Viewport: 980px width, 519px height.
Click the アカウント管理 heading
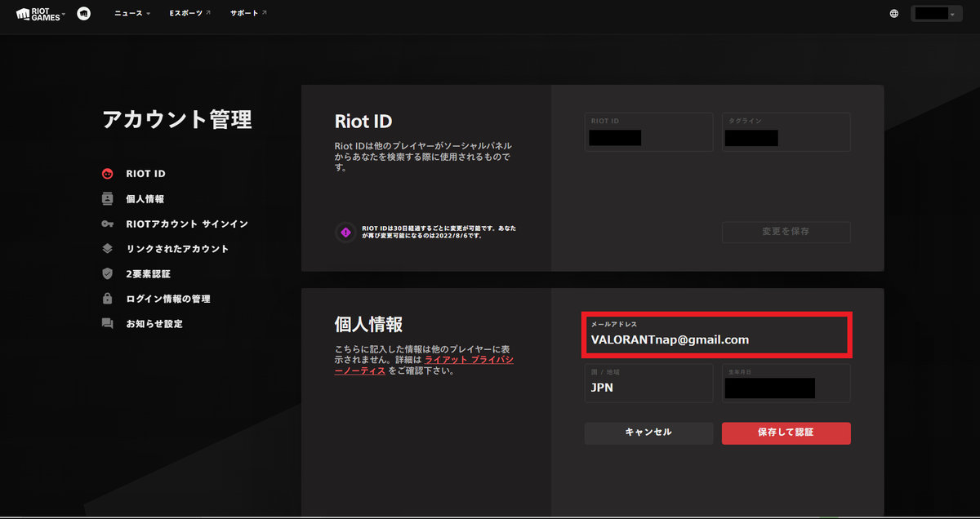point(177,120)
